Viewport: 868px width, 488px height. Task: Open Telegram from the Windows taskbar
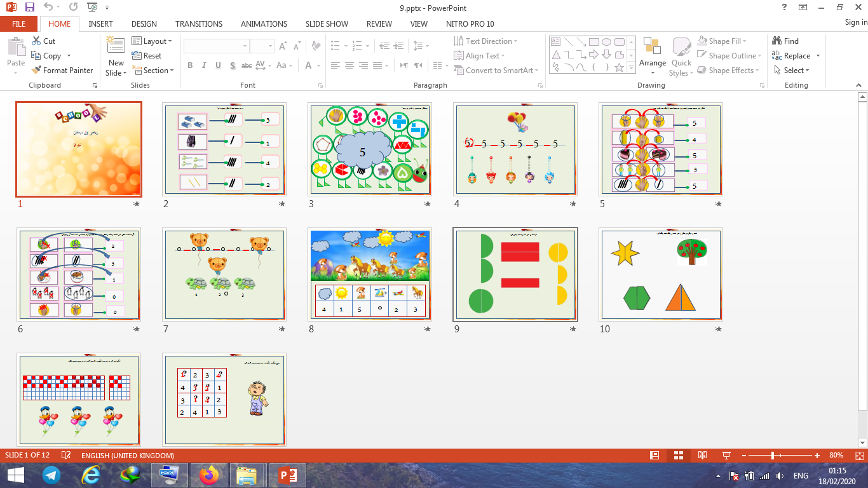tap(51, 475)
